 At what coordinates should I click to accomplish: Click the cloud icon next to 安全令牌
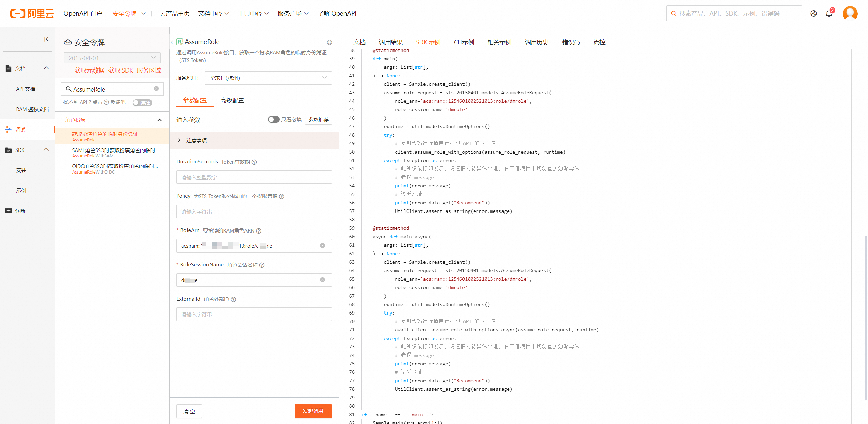pyautogui.click(x=68, y=42)
